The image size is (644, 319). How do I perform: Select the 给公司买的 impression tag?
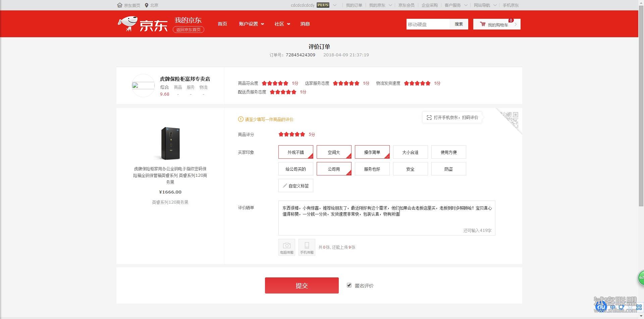pos(296,169)
